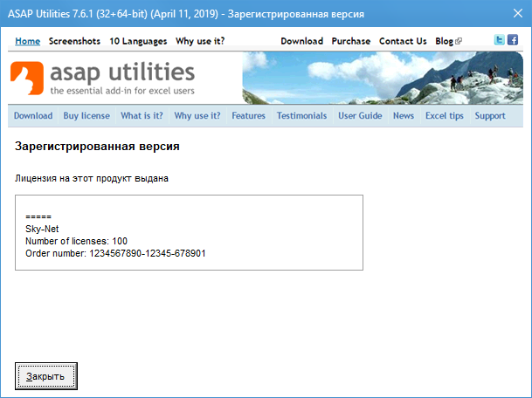The image size is (532, 398).
Task: Go to the Home link
Action: (x=27, y=41)
